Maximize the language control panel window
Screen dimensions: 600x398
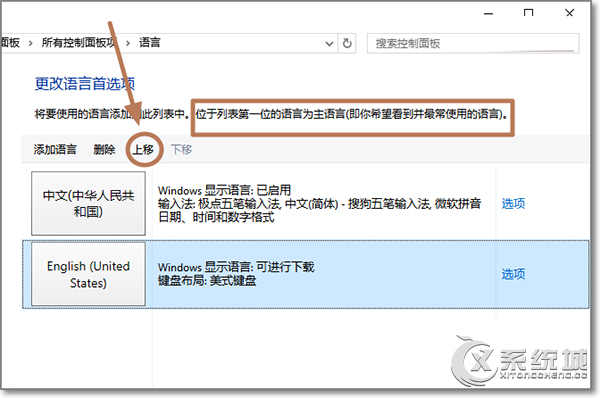[x=528, y=13]
